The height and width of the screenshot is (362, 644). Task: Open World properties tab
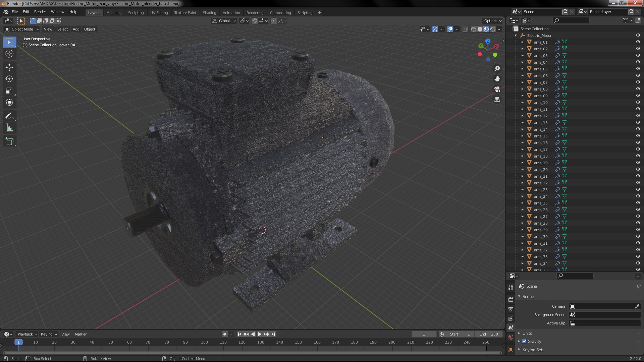(511, 337)
